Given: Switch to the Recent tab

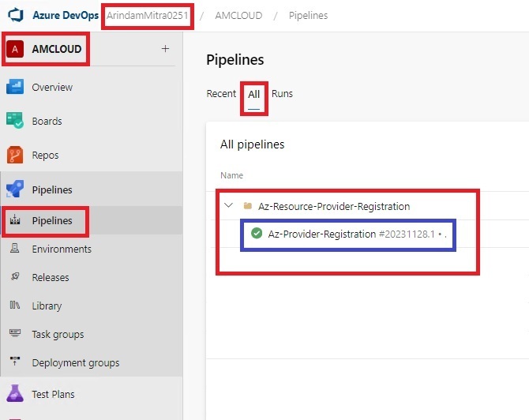Looking at the screenshot, I should 221,93.
